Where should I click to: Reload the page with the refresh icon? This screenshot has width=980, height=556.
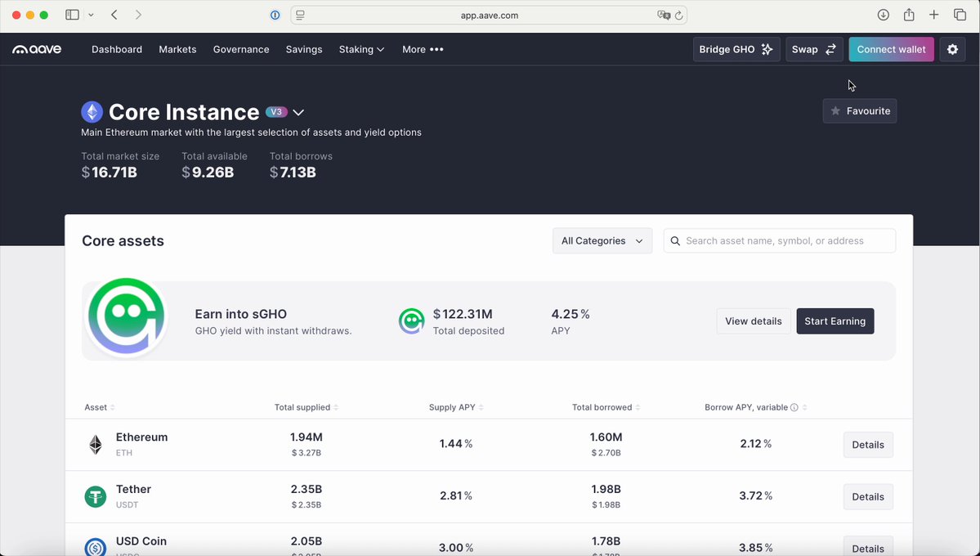(x=678, y=15)
